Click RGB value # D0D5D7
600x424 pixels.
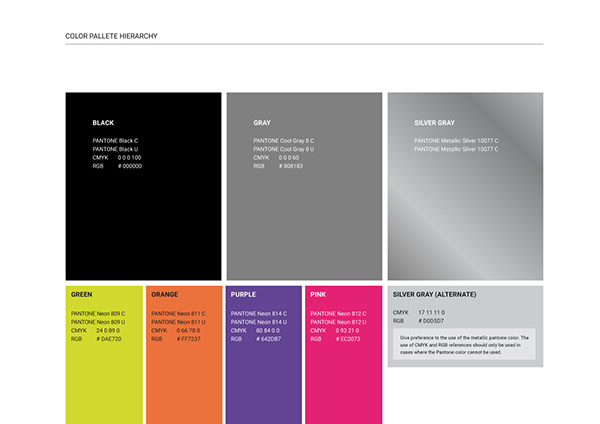[431, 321]
